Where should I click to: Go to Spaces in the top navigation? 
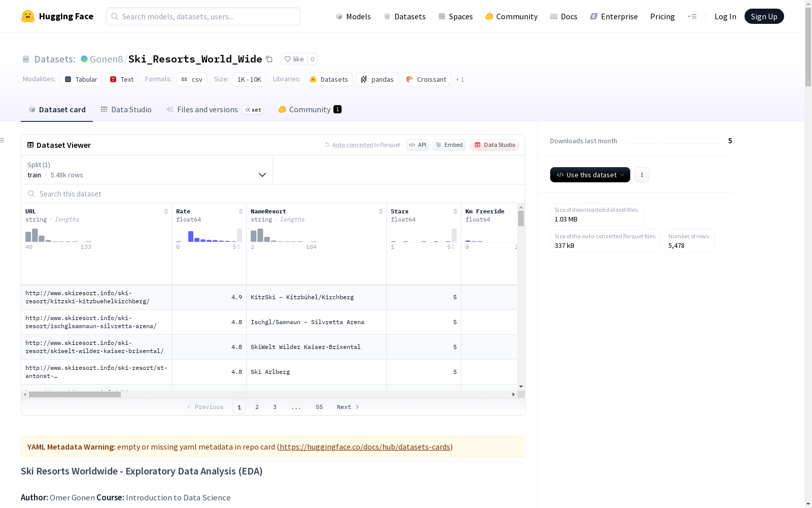(456, 16)
